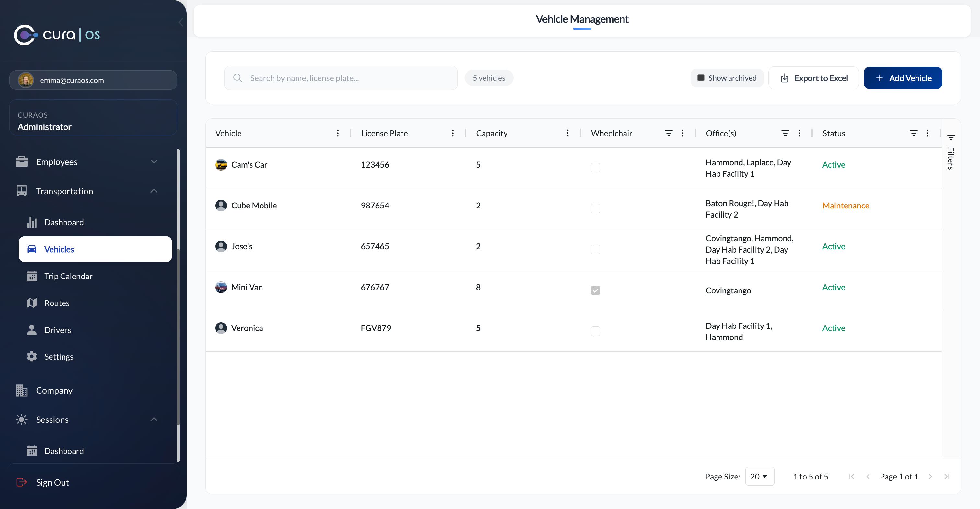Viewport: 980px width, 509px height.
Task: Open the Office(s) column menu
Action: (799, 133)
